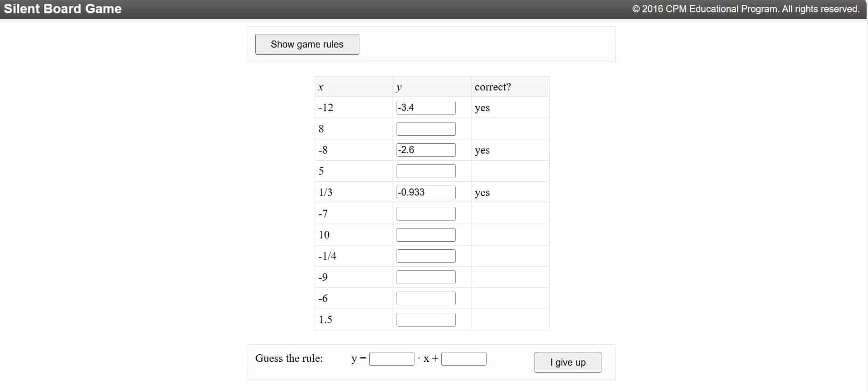Click the Show game rules button
This screenshot has width=868, height=392.
(x=307, y=44)
